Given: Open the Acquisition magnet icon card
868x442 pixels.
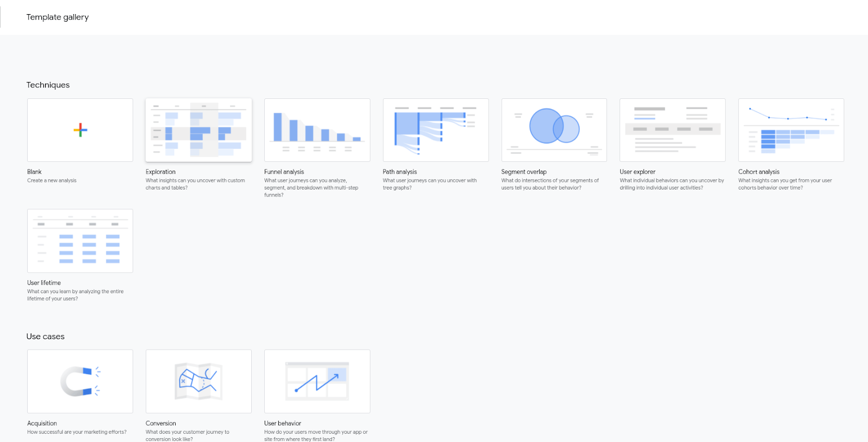Looking at the screenshot, I should pos(80,381).
